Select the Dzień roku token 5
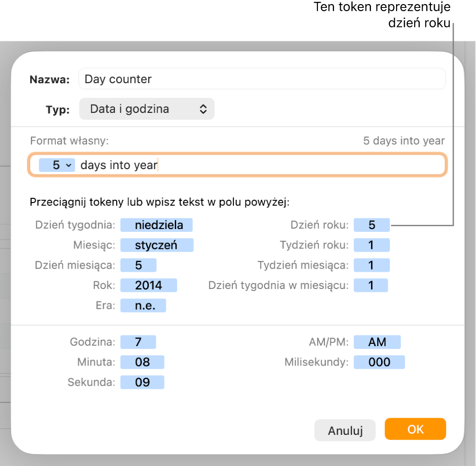 [371, 225]
